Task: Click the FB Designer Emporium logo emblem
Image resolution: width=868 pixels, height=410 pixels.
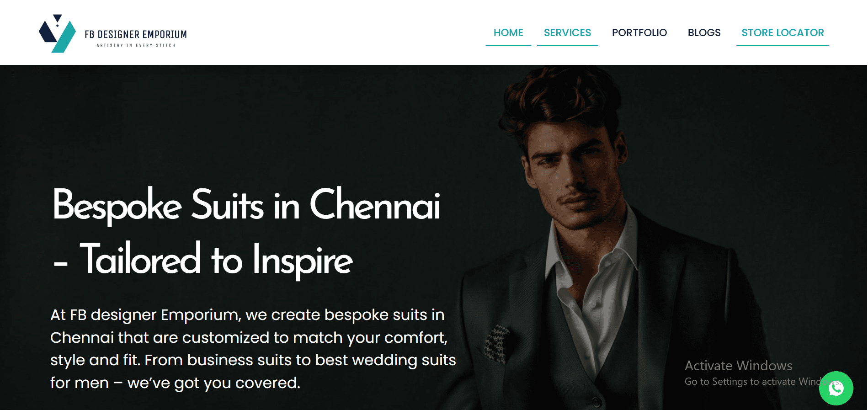Action: (x=57, y=33)
